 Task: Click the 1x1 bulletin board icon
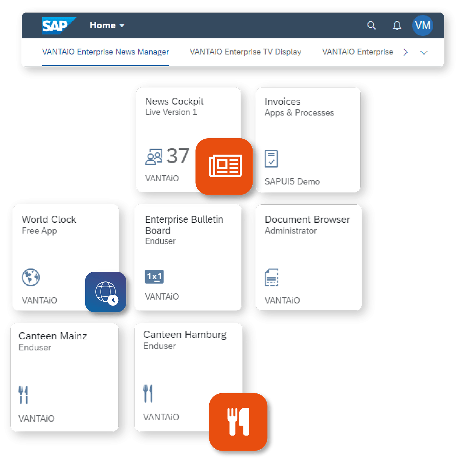[154, 277]
